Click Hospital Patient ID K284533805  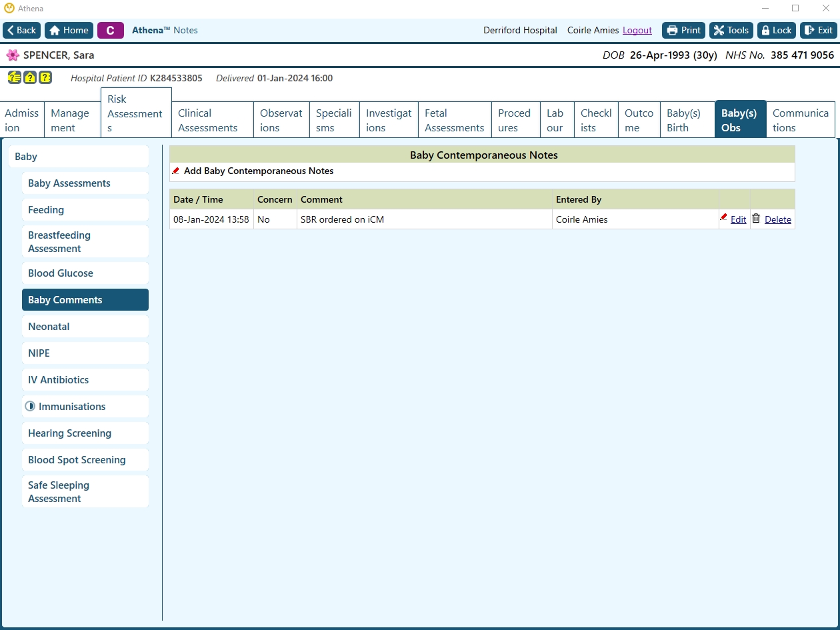(x=137, y=78)
